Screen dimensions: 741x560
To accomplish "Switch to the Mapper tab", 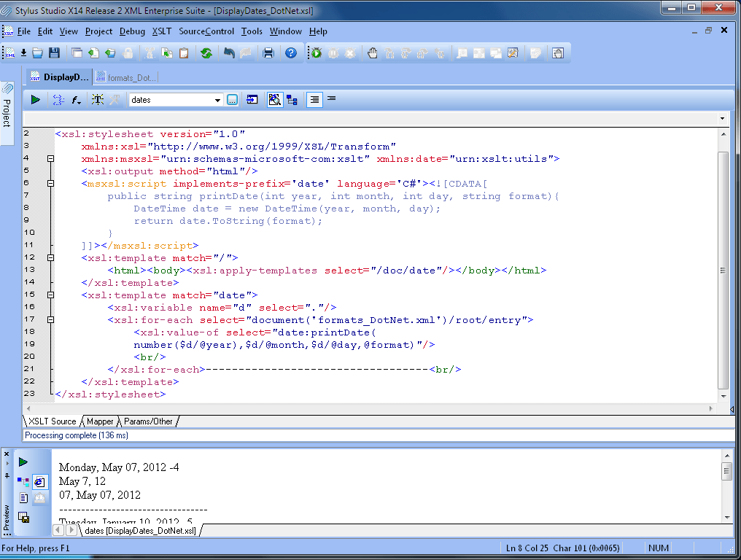I will click(x=100, y=421).
